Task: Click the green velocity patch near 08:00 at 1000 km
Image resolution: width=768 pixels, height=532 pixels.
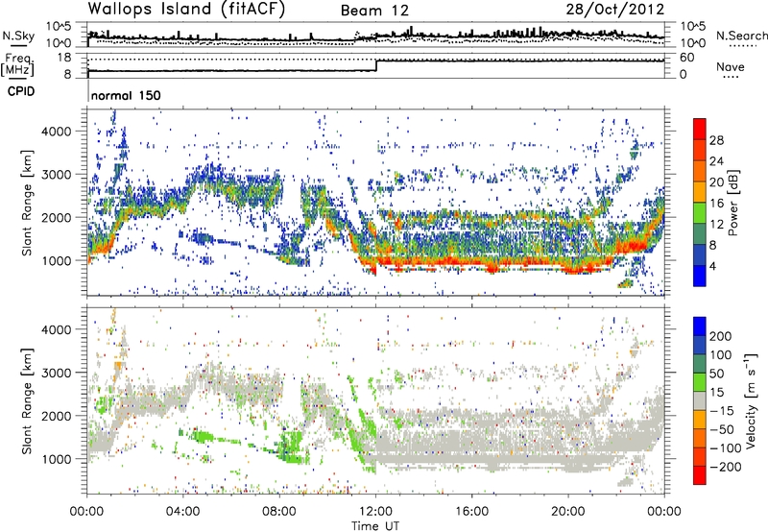Action: pyautogui.click(x=293, y=447)
